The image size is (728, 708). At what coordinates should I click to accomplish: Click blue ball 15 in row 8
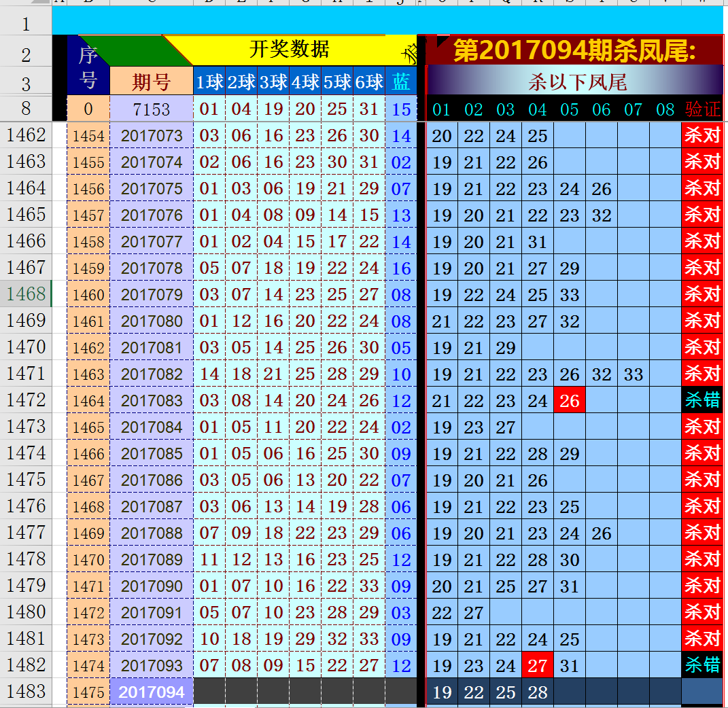tap(401, 109)
